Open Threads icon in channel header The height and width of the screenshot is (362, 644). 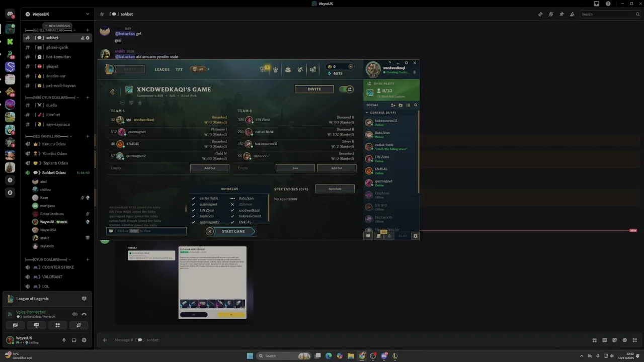[540, 14]
